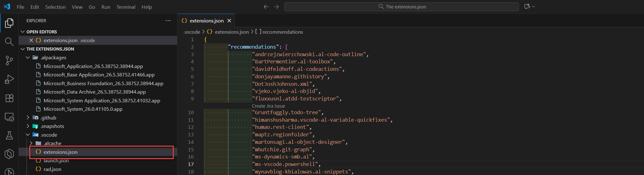Screen dimensions: 644x175
Task: Click recommendations in the breadcrumb
Action: [283, 32]
